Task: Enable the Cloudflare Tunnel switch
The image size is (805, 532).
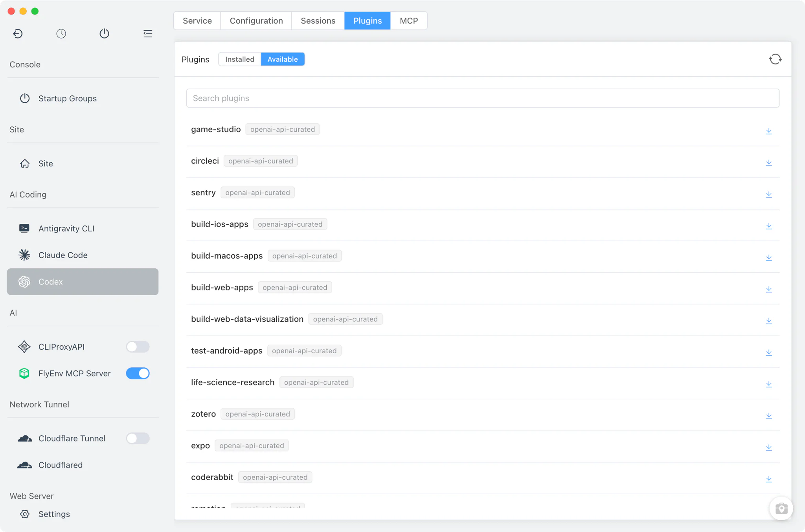Action: coord(138,438)
